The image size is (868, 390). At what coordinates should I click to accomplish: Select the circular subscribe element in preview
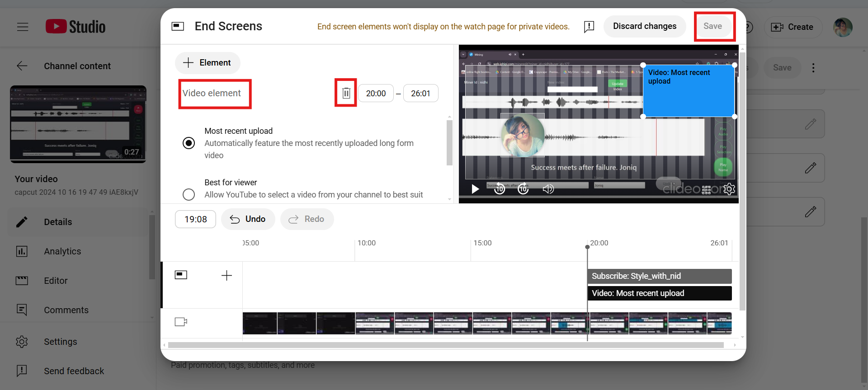523,135
